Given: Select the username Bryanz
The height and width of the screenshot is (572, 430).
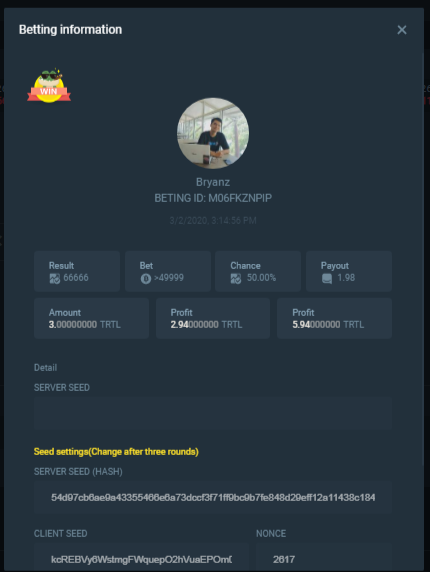Looking at the screenshot, I should tap(213, 182).
